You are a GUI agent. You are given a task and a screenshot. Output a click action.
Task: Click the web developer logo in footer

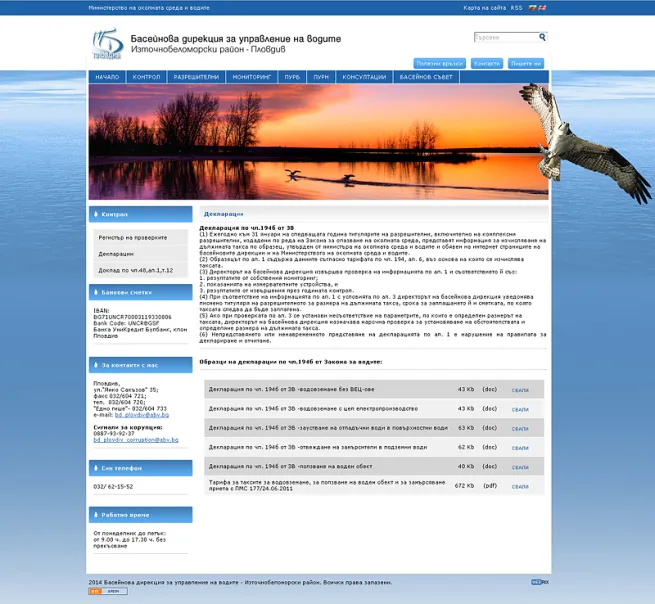pyautogui.click(x=540, y=582)
